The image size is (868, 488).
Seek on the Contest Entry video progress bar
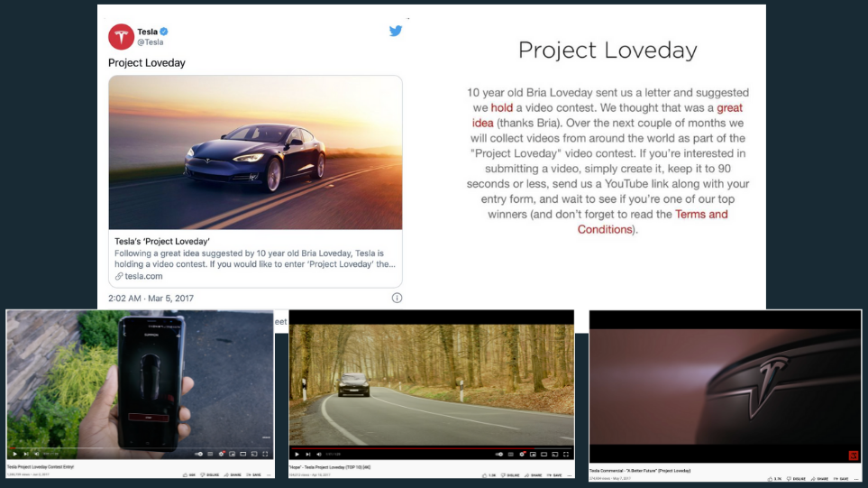click(x=140, y=447)
